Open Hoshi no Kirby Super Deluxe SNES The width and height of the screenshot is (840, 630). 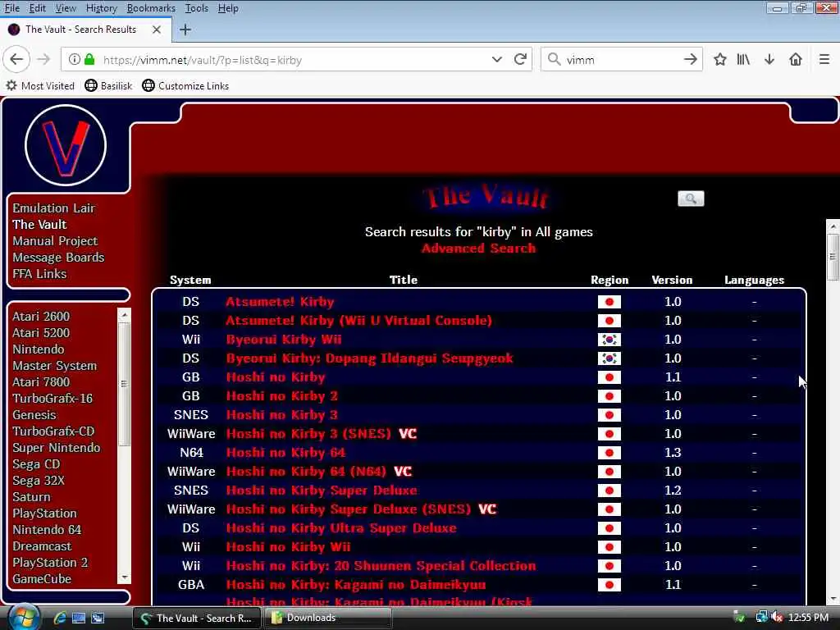click(x=322, y=491)
